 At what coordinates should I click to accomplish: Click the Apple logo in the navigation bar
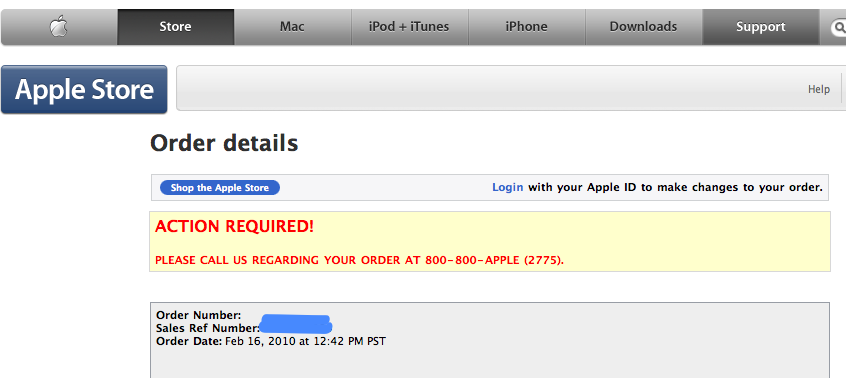[59, 26]
